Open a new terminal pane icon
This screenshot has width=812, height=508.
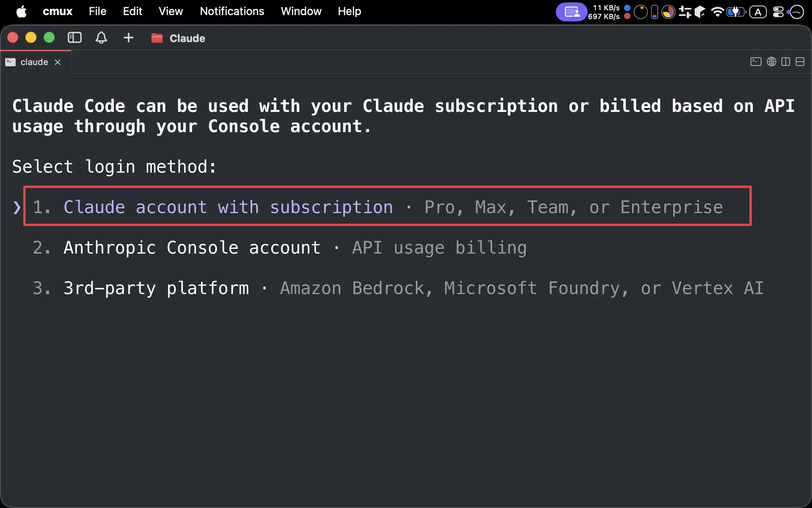[756, 62]
